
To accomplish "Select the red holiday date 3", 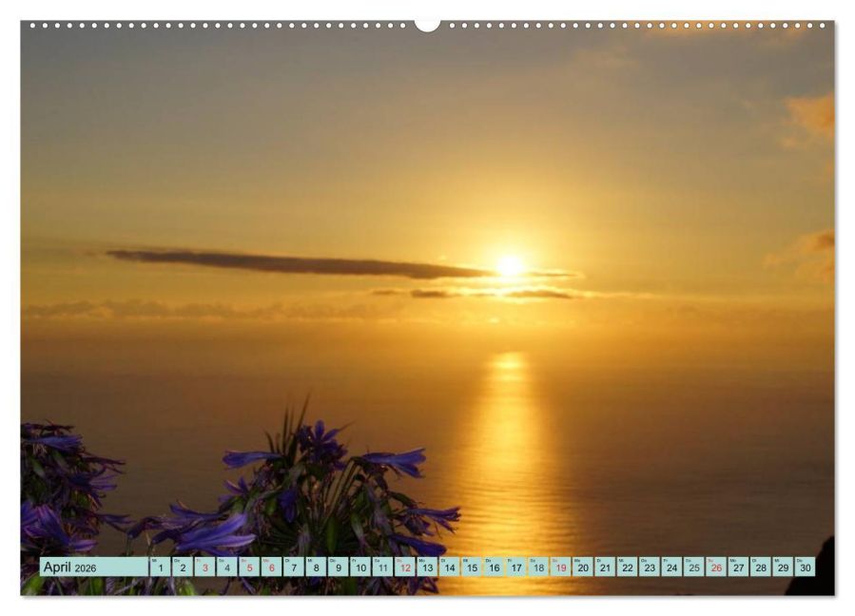I will coord(205,567).
